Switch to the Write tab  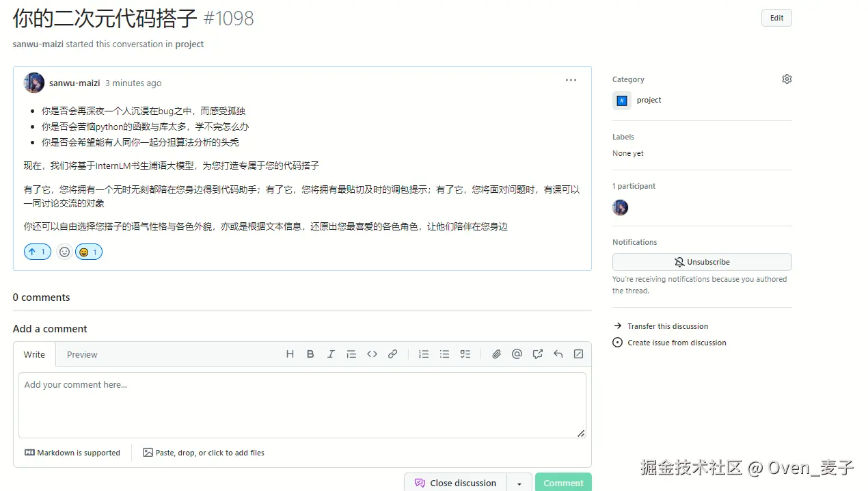[34, 354]
